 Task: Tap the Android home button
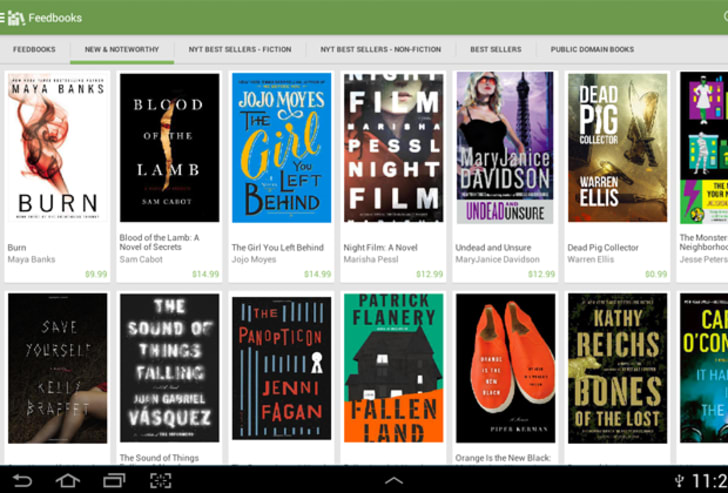(x=68, y=480)
